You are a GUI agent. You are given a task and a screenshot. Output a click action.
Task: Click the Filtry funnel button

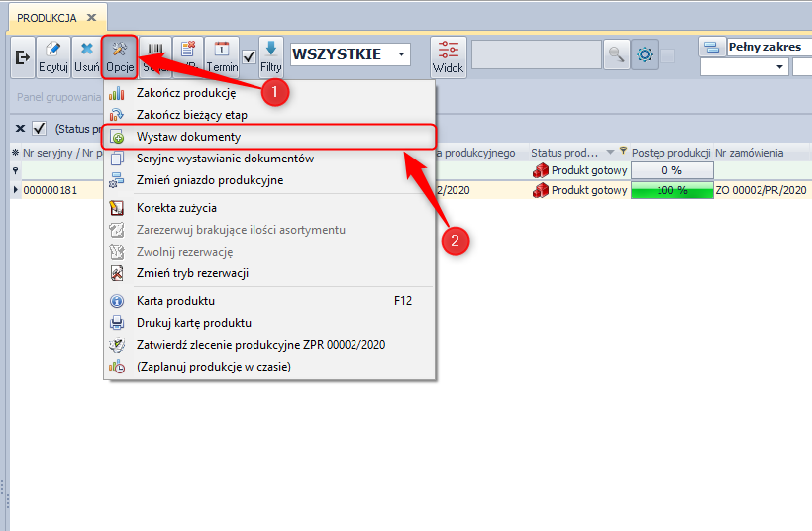[271, 57]
